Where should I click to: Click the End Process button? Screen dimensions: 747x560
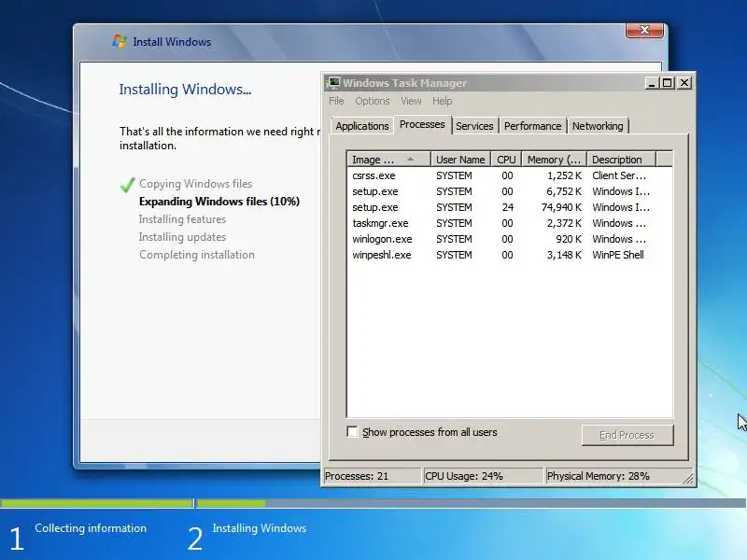(627, 435)
